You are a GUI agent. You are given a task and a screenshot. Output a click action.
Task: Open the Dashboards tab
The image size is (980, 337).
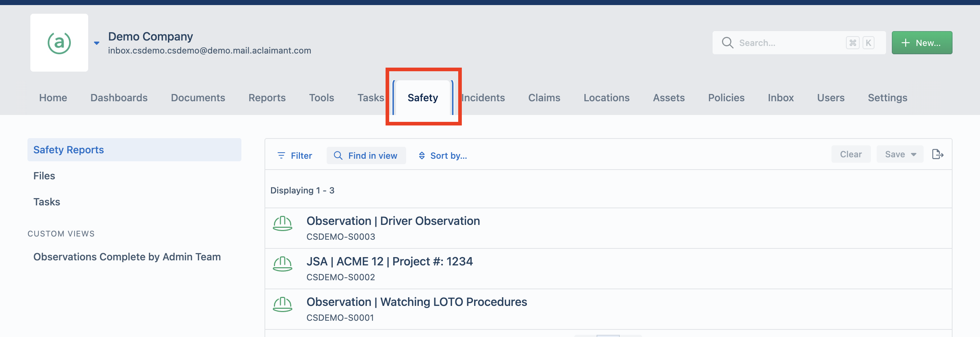[119, 98]
